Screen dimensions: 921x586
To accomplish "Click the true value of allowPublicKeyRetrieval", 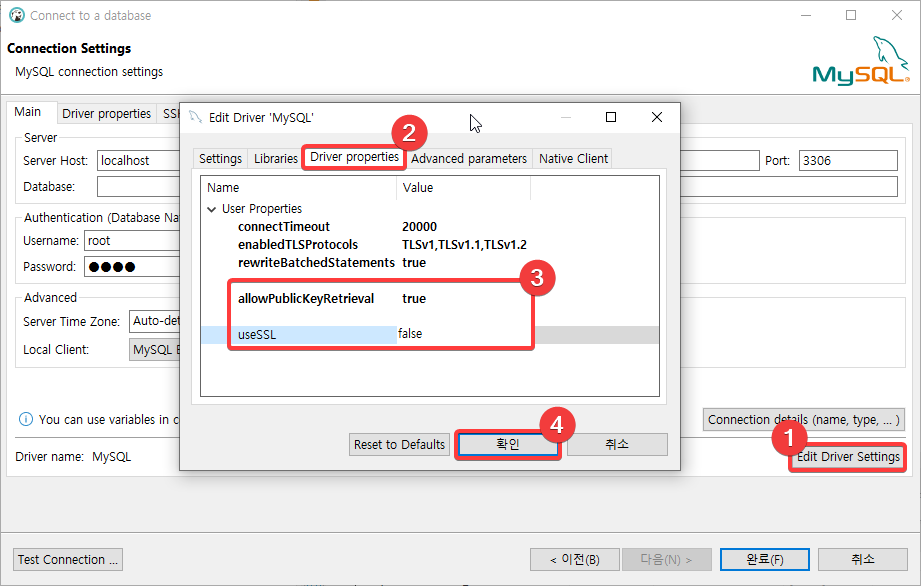I will pyautogui.click(x=414, y=298).
